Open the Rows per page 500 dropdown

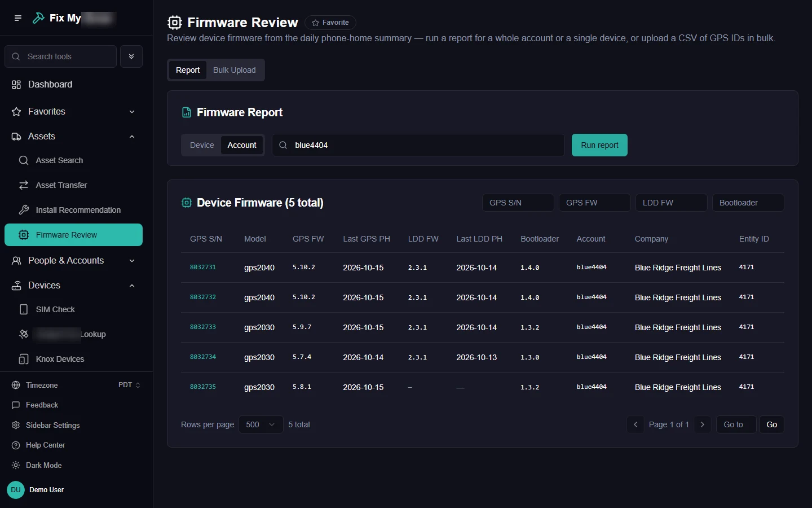tap(261, 424)
